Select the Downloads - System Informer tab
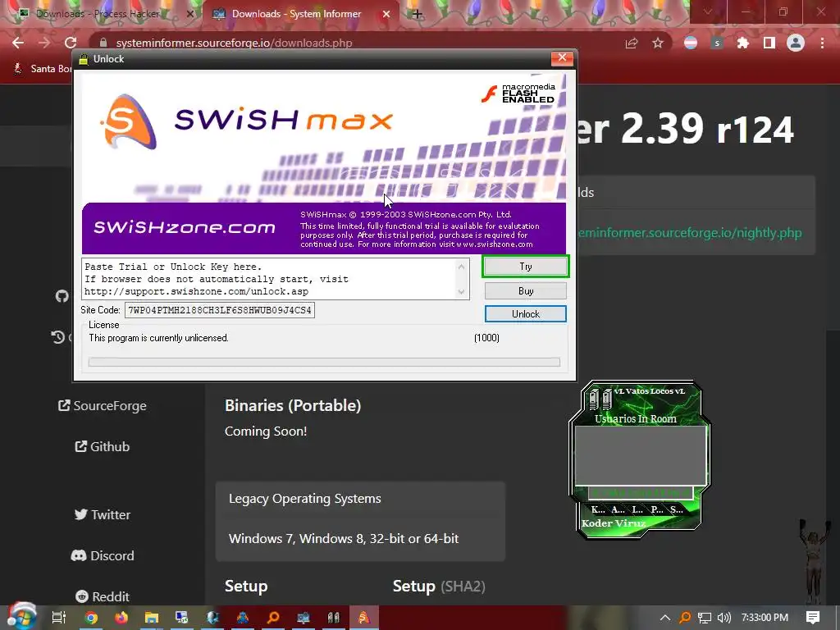Image resolution: width=840 pixels, height=630 pixels. point(296,14)
